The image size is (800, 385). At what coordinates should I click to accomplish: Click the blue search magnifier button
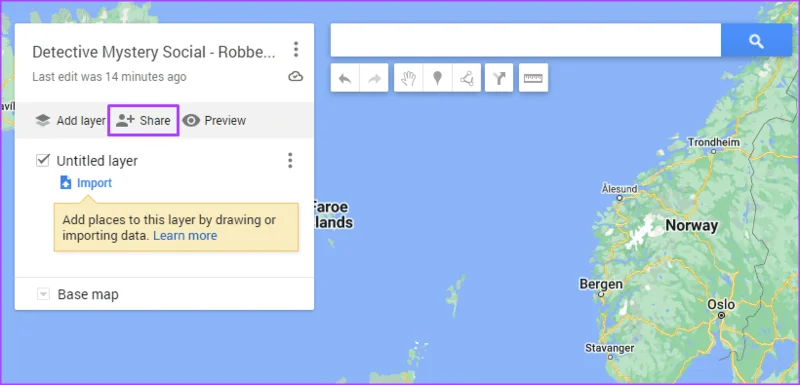tap(756, 40)
